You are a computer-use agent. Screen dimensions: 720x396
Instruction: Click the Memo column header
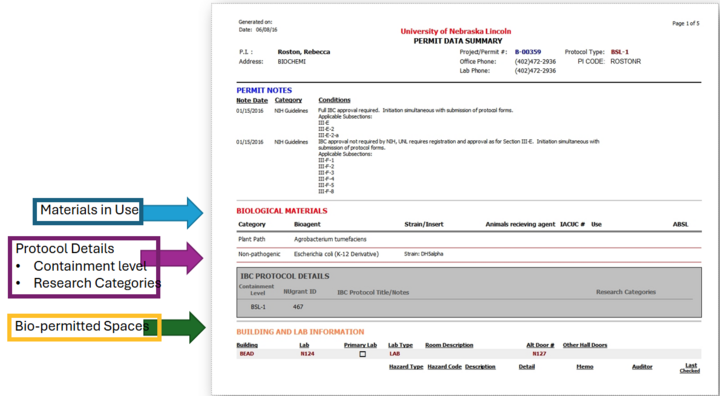click(585, 367)
